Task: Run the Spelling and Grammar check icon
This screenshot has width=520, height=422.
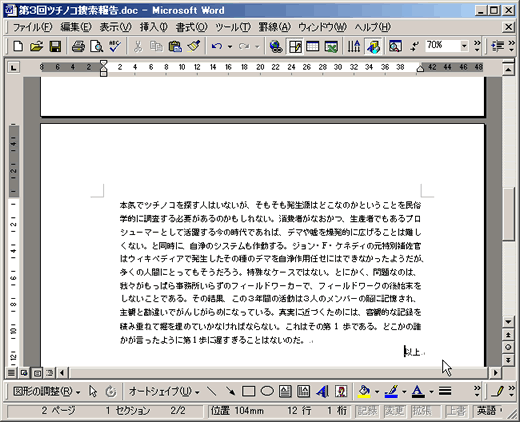Action: 115,46
